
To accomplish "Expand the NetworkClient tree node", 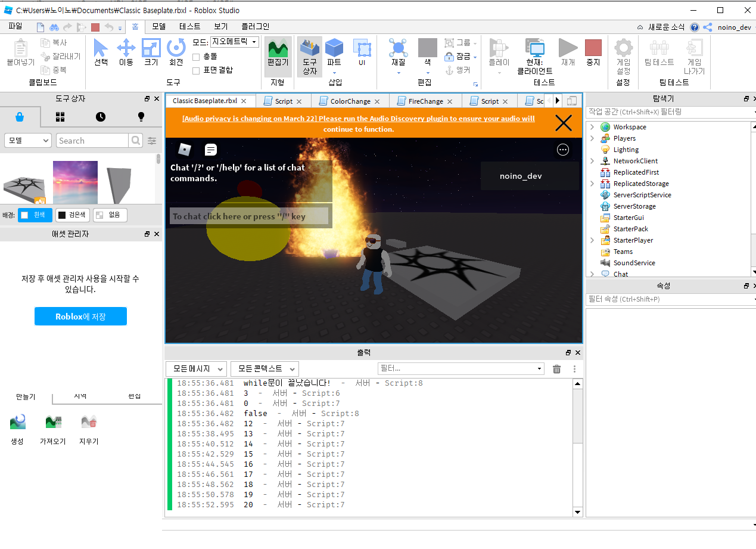I will pos(592,161).
